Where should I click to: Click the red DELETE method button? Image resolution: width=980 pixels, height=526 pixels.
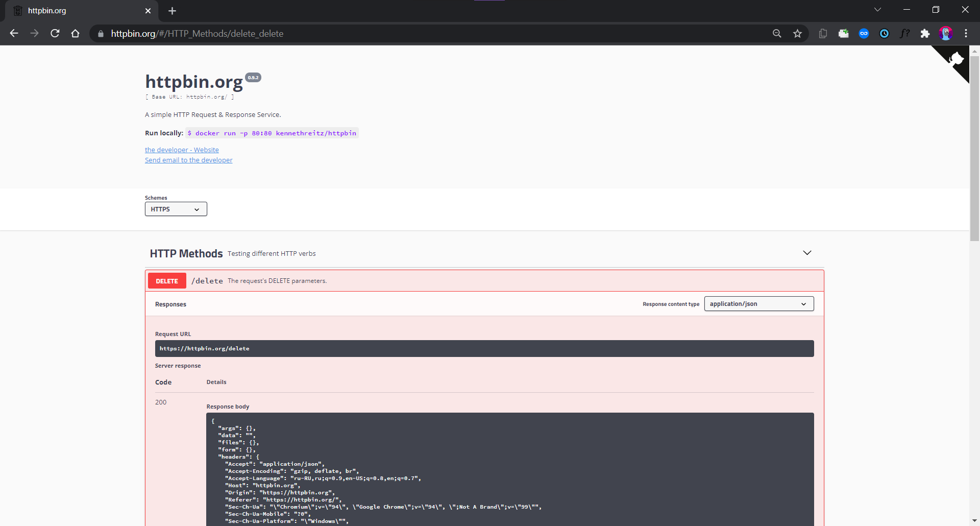167,281
